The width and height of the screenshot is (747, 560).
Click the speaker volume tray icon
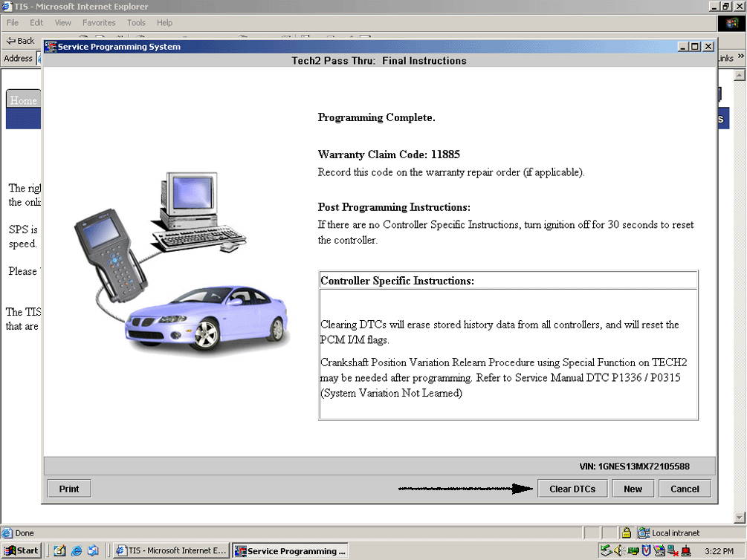coord(618,551)
